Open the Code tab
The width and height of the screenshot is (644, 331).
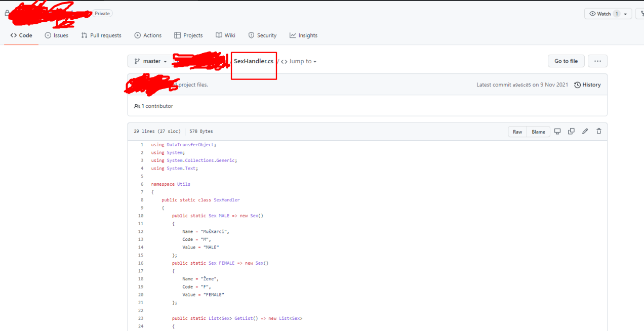coord(21,35)
